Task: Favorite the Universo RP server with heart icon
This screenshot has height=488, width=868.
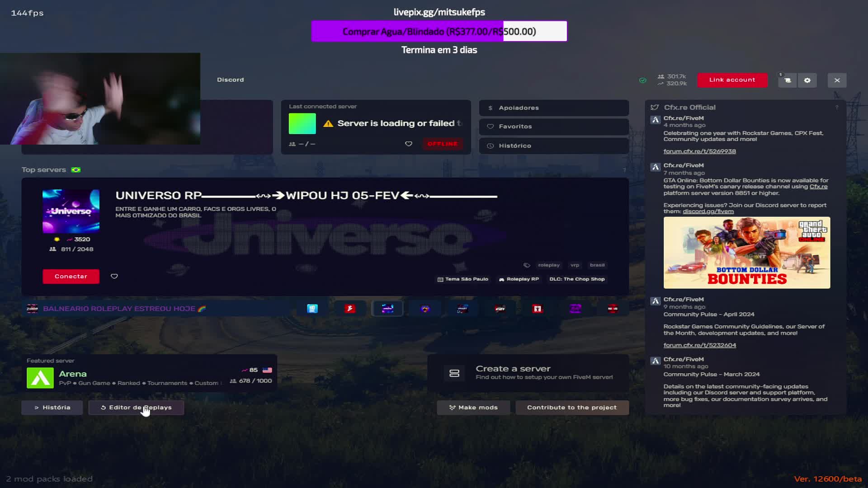Action: click(x=114, y=277)
